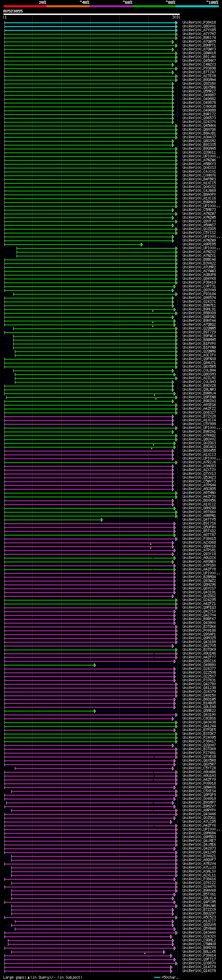Viewport: 222px width, 980px height.
Task: Click the cyan 50char scale legend marker
Action: pyautogui.click(x=157, y=977)
